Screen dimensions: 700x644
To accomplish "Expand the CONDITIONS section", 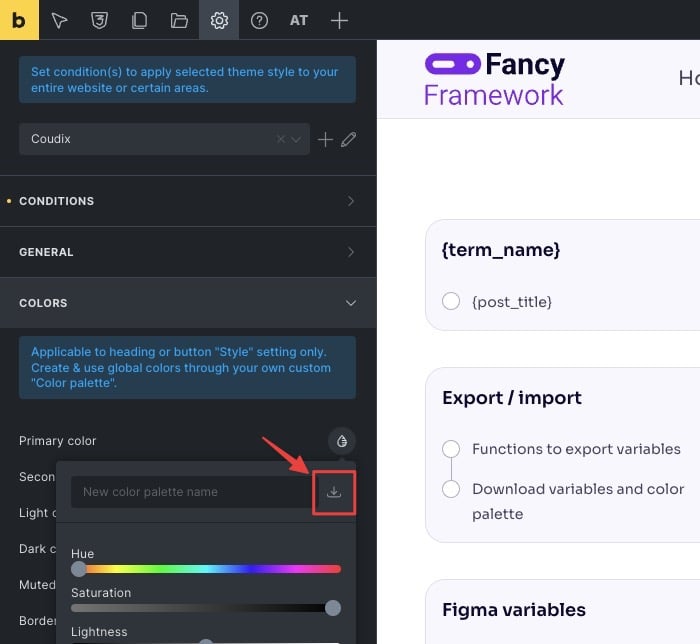I will coord(188,201).
